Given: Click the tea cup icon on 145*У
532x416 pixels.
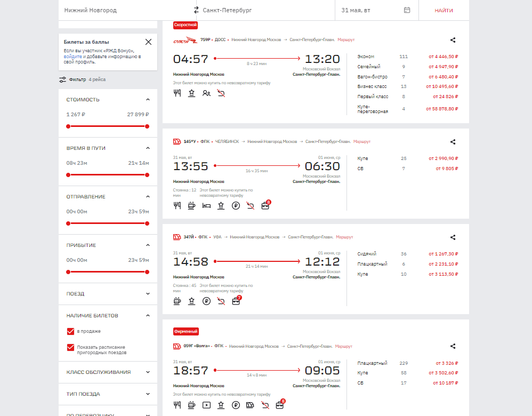Looking at the screenshot, I should [192, 205].
